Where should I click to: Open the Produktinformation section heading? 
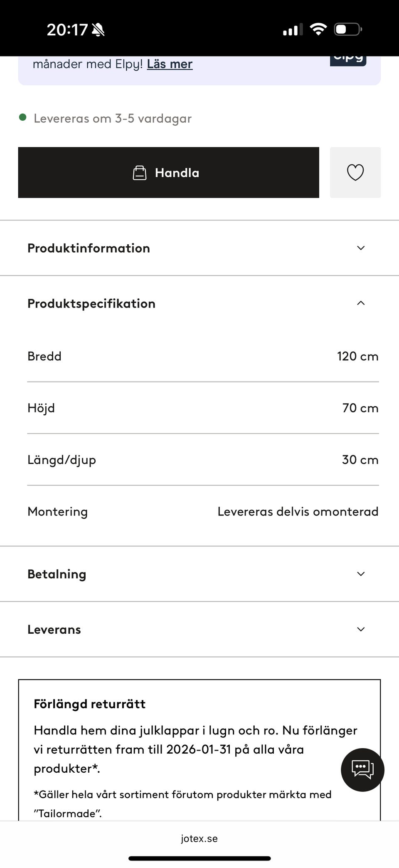point(89,248)
